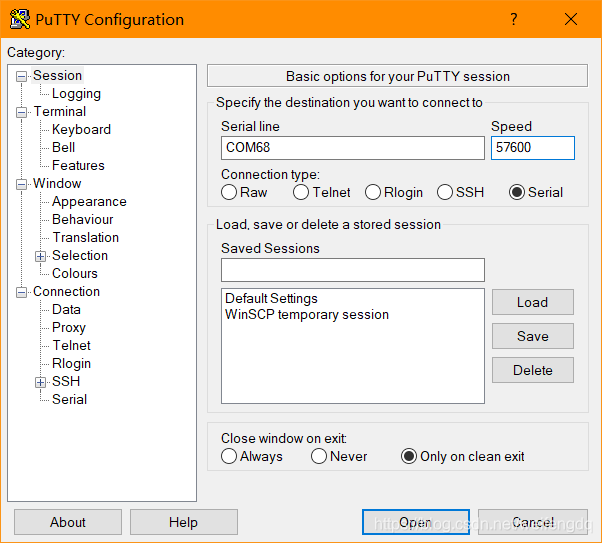
Task: Click Open to start the session
Action: [x=416, y=522]
